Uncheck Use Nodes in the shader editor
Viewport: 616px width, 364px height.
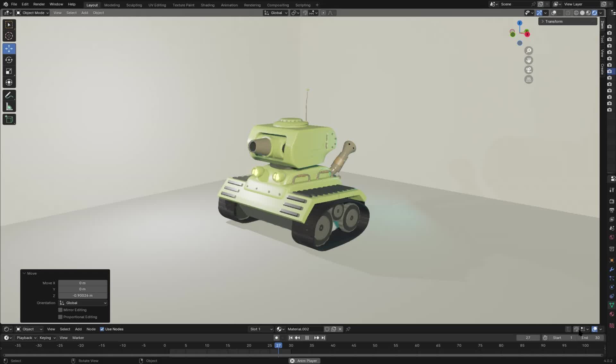(x=102, y=329)
